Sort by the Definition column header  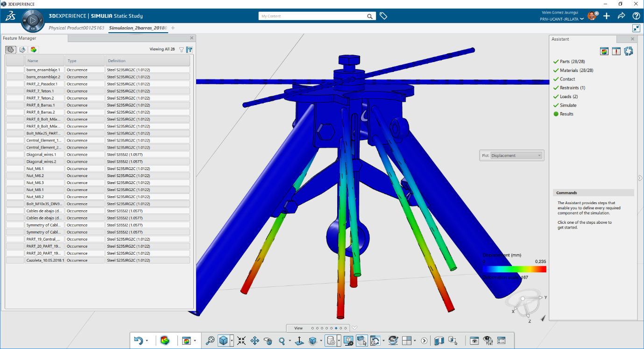tap(148, 61)
